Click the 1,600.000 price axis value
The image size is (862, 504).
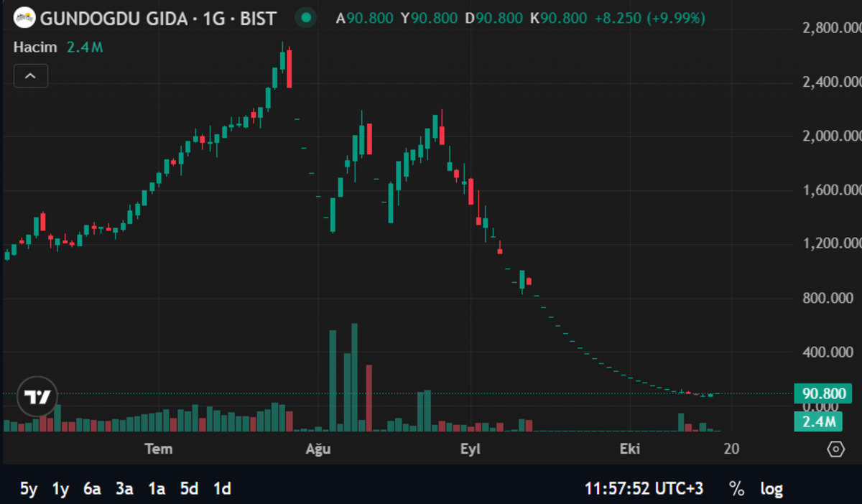pyautogui.click(x=831, y=190)
